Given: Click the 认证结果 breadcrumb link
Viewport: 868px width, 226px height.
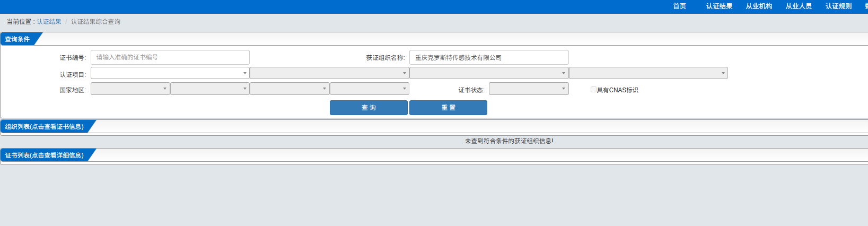Looking at the screenshot, I should tap(49, 22).
